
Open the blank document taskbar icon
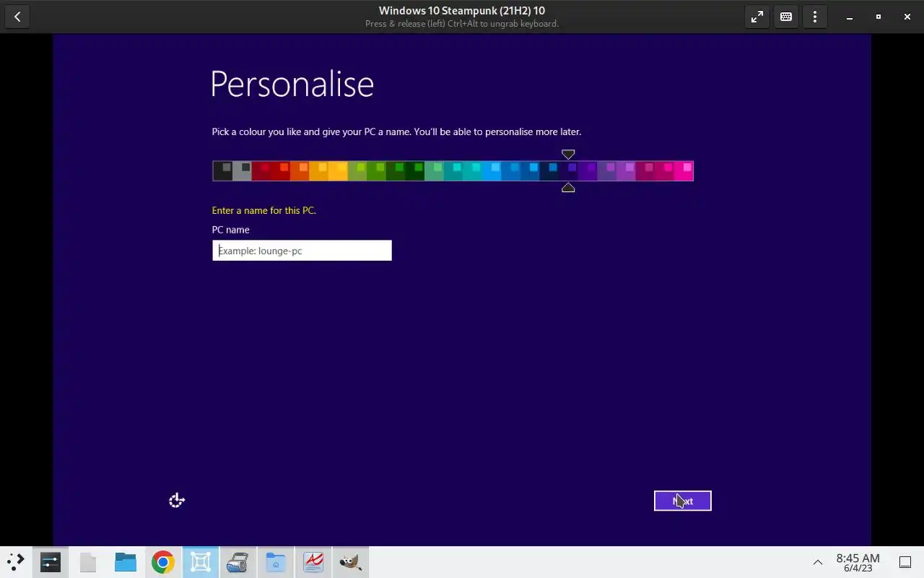tap(88, 562)
